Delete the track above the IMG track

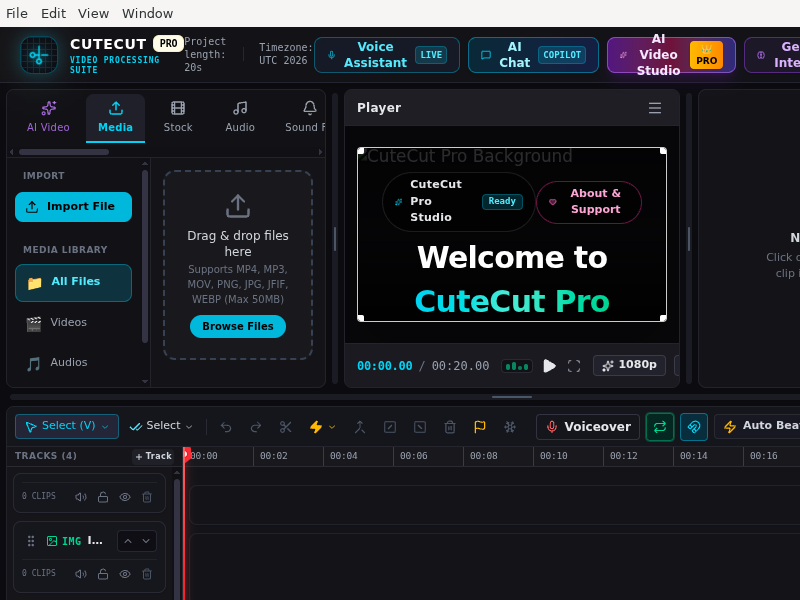[147, 497]
